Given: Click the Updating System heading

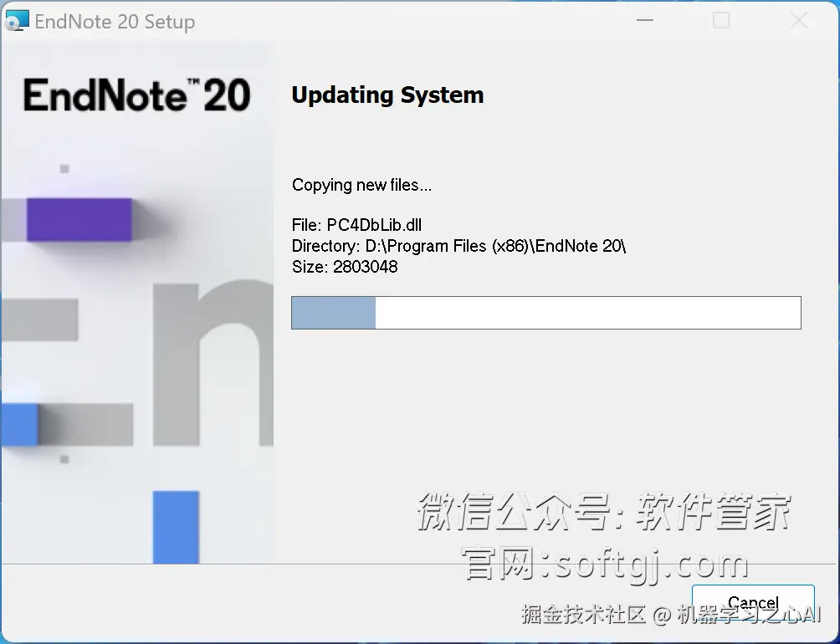Looking at the screenshot, I should point(387,95).
